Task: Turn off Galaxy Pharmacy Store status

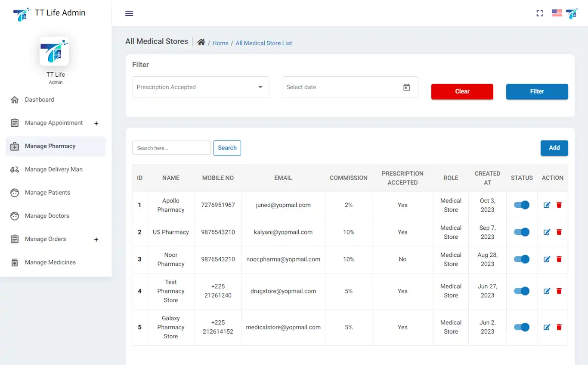Action: click(x=522, y=328)
